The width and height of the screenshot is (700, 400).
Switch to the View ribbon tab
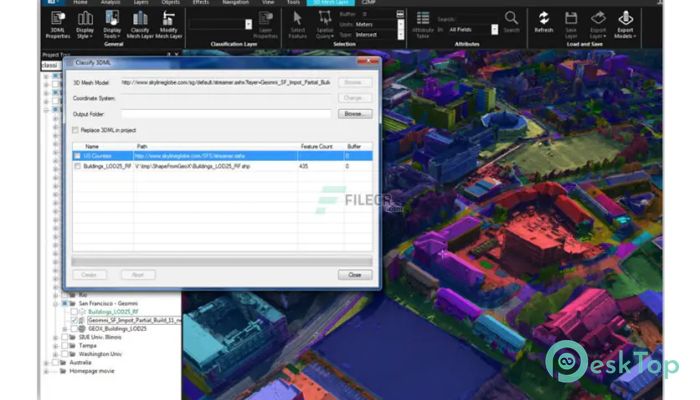tap(268, 2)
